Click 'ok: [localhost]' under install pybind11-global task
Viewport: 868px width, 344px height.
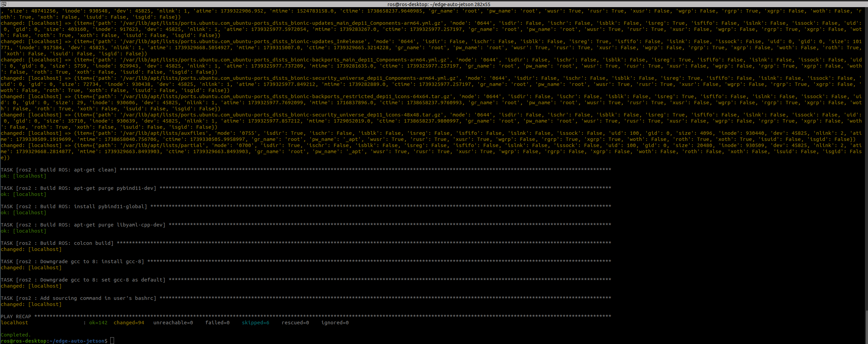coord(23,212)
